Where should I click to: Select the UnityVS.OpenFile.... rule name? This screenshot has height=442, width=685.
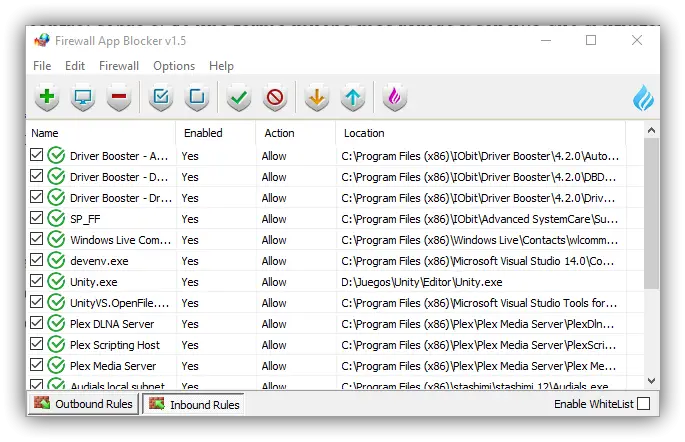119,303
